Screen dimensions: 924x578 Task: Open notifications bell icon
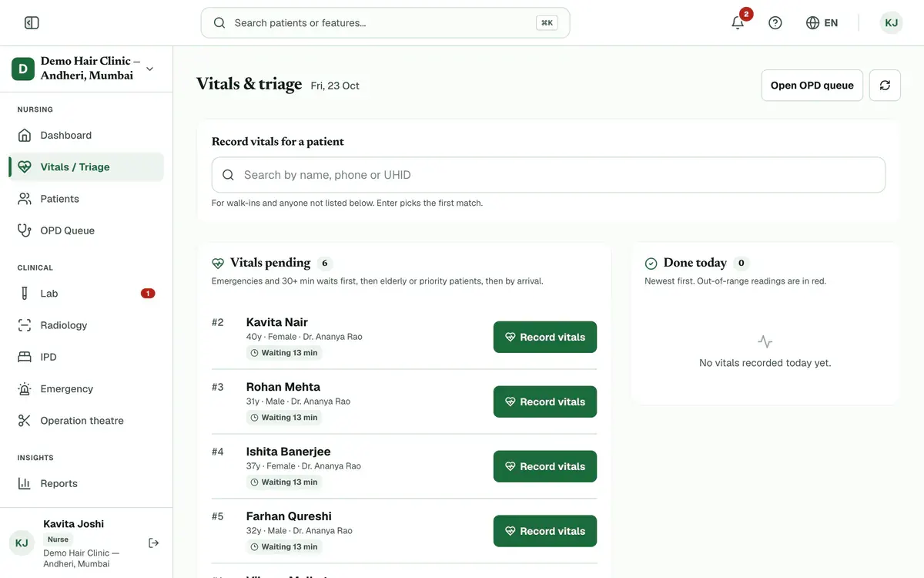pos(738,23)
